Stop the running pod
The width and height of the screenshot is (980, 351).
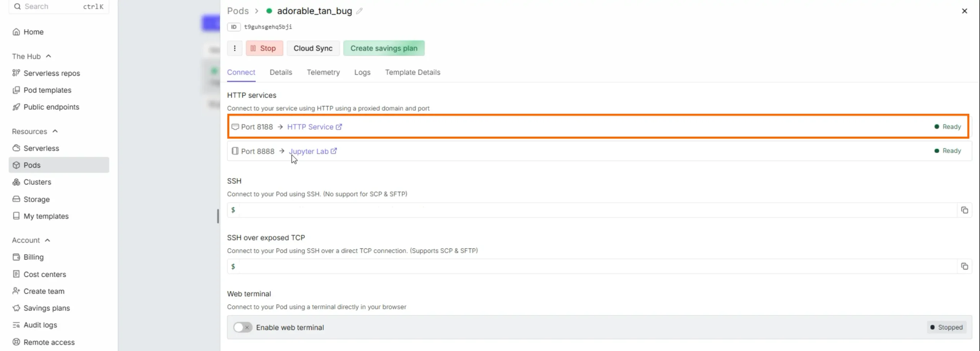[264, 48]
